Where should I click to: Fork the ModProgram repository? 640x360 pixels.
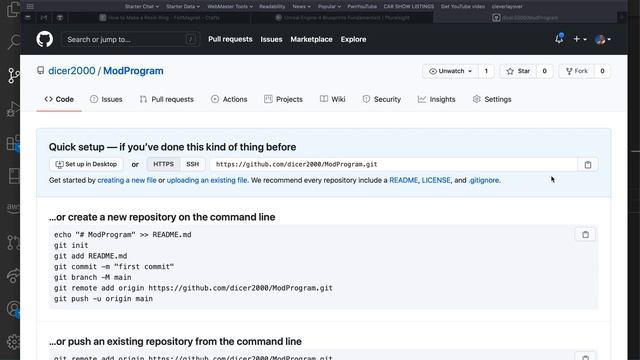click(577, 71)
